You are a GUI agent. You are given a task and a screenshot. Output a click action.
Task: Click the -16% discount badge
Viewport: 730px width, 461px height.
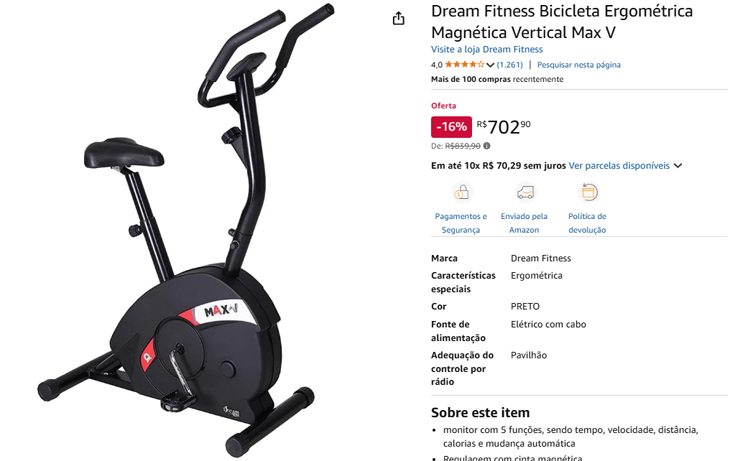[x=451, y=127]
